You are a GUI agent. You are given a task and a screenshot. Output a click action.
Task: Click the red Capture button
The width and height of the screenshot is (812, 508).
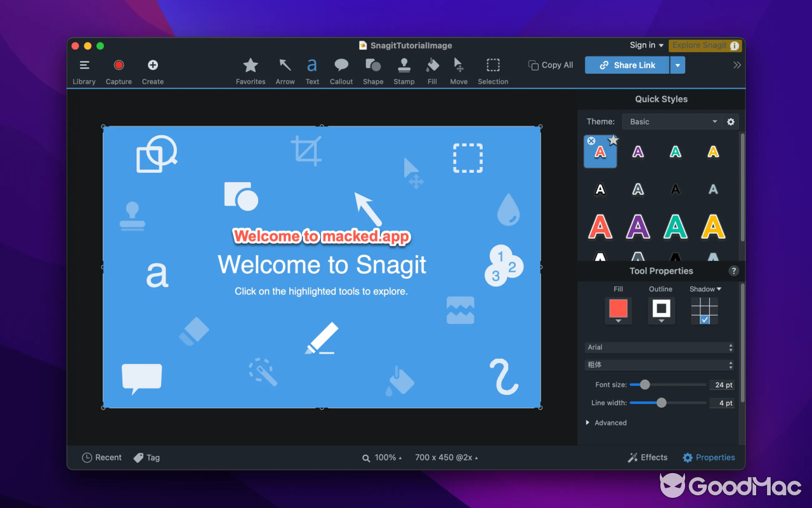119,64
